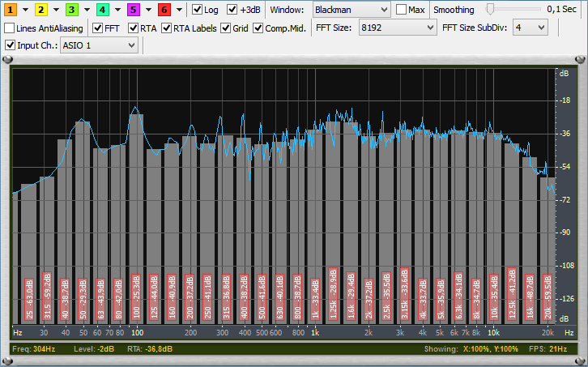Screen dimensions: 588x367
Task: Select green preset slot 3
Action: click(72, 10)
